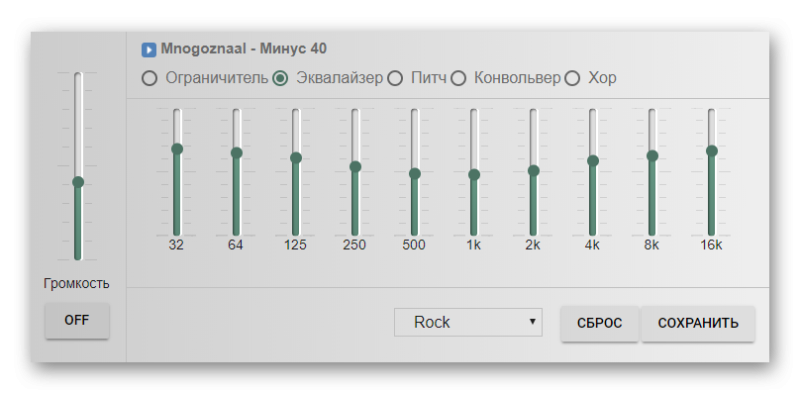800x394 pixels.
Task: Click the 250 Hz band slider handle
Action: tap(355, 167)
